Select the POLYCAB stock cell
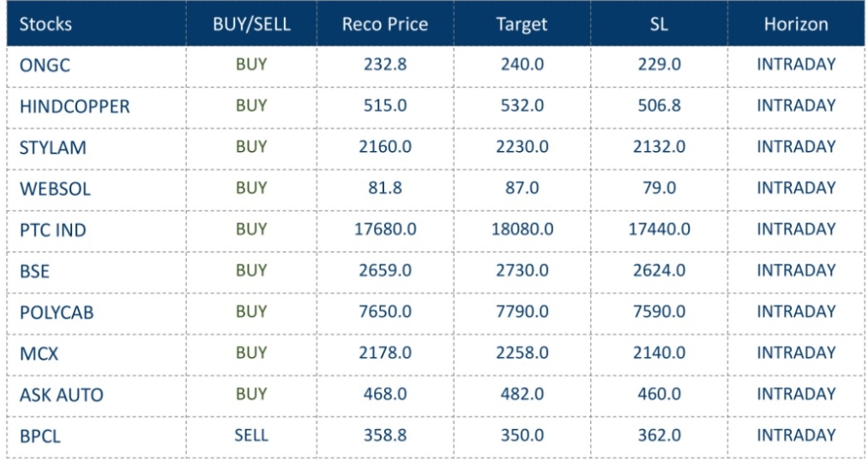 (57, 312)
